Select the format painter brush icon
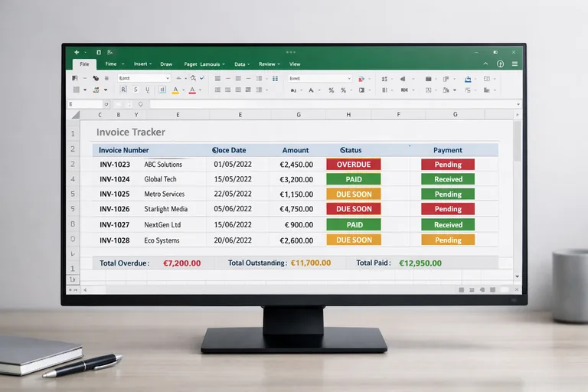 (96, 78)
